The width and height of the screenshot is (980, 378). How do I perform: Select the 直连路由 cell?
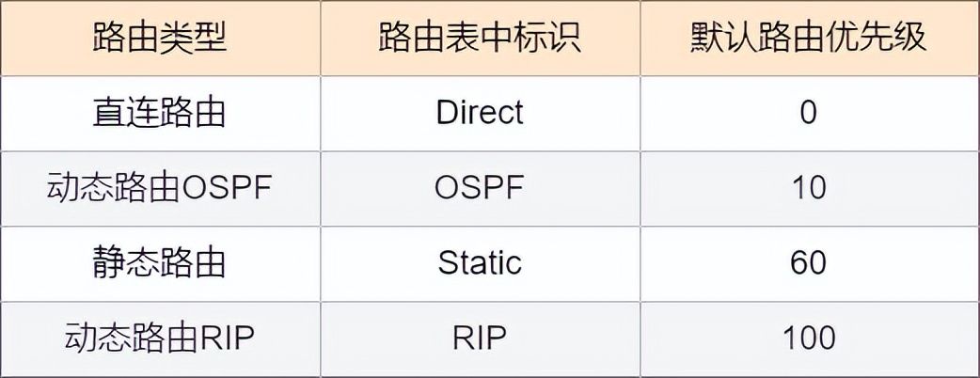point(160,113)
